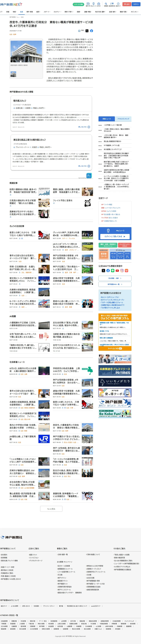141x644 pixels.
Task: Click the ★サービス・事業 button
Action: click(78, 4)
